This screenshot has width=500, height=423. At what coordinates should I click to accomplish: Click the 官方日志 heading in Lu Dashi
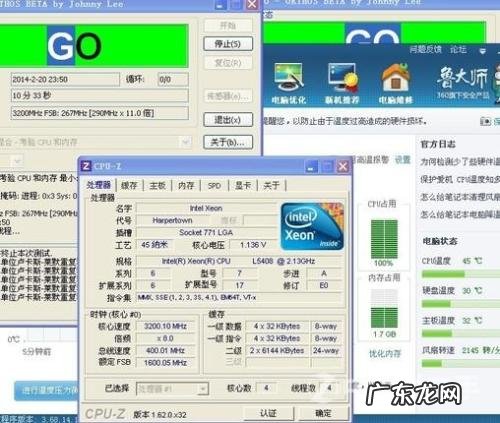(x=438, y=144)
